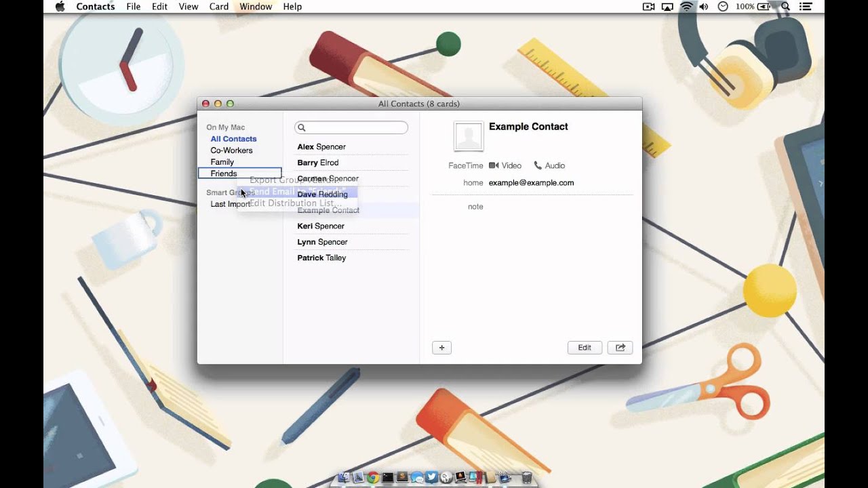
Task: Click the search magnifier icon in Contacts
Action: [302, 127]
